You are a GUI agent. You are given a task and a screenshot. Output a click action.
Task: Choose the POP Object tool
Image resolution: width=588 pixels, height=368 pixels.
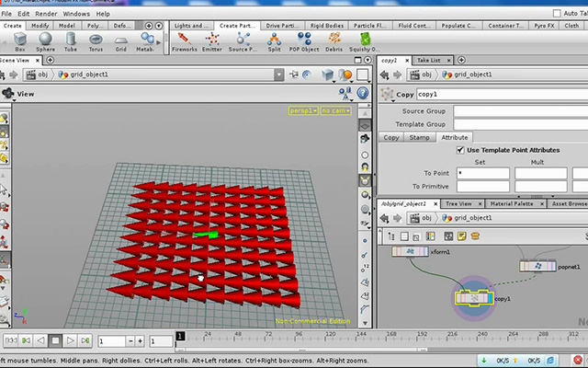(304, 41)
